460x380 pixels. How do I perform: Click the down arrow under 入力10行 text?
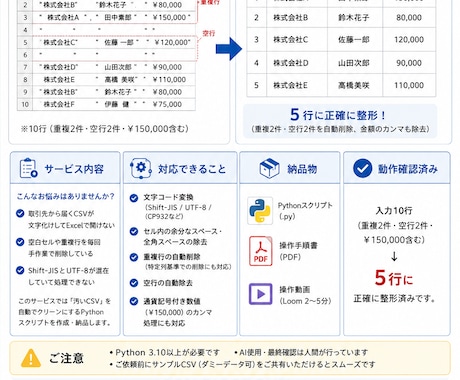coord(394,256)
